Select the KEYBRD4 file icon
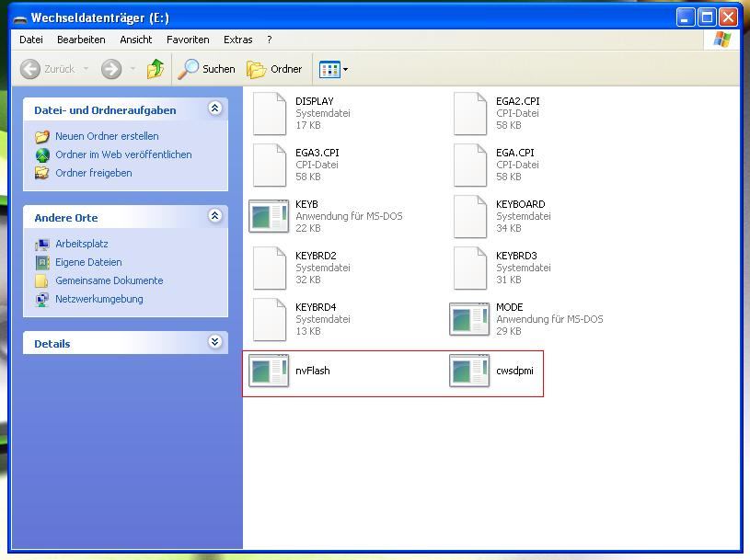750x560 pixels. (x=270, y=320)
